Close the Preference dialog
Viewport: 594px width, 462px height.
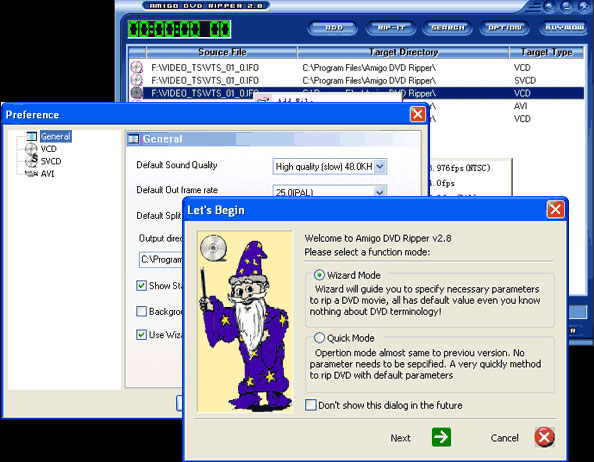(x=417, y=114)
